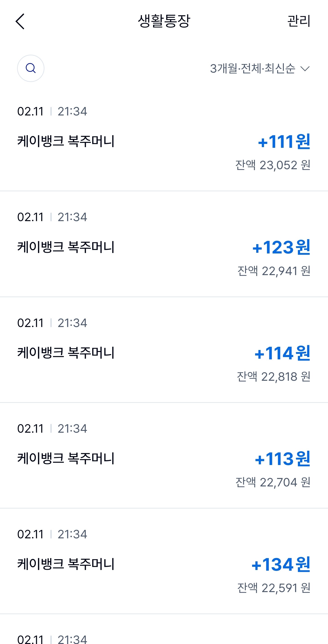Tap the back arrow icon
The width and height of the screenshot is (328, 644).
pos(20,21)
